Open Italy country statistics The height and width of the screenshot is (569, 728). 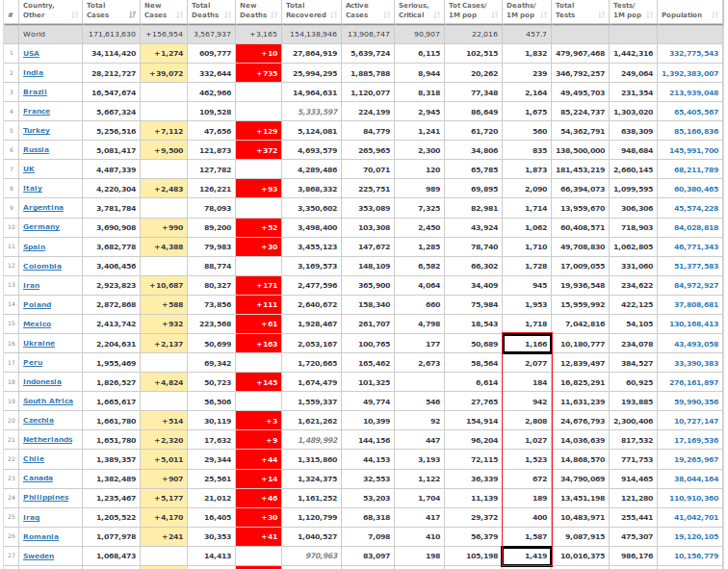(33, 189)
